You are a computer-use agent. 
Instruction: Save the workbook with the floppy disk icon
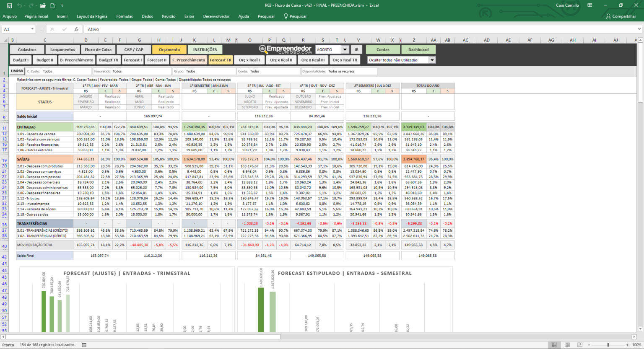(x=9, y=5)
